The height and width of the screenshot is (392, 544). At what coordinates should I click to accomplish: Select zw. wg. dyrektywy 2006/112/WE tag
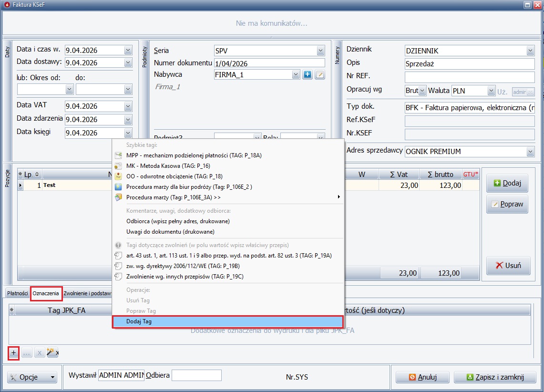click(183, 266)
